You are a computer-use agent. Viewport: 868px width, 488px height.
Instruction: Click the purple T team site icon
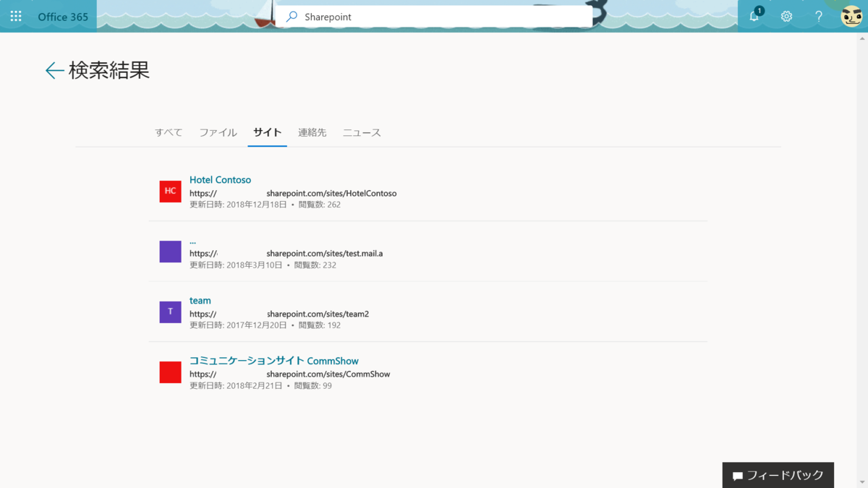(x=170, y=312)
